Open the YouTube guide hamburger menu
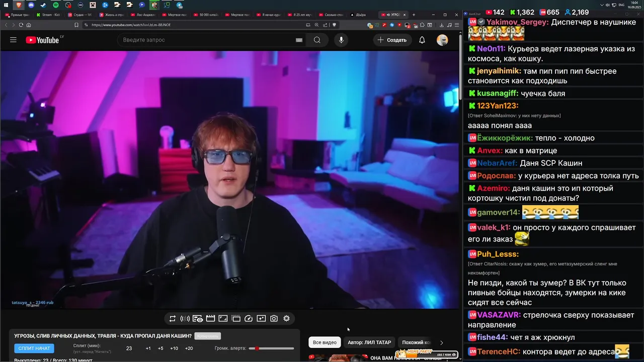The width and height of the screenshot is (644, 362). [13, 40]
